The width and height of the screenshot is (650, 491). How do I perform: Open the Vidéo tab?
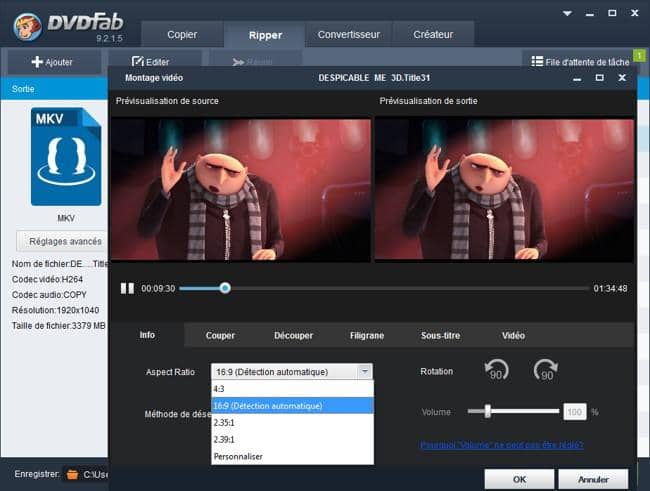coord(513,335)
